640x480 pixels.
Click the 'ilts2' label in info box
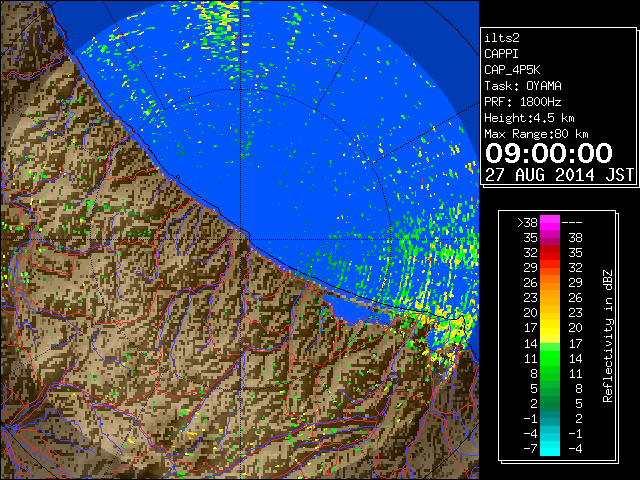502,38
